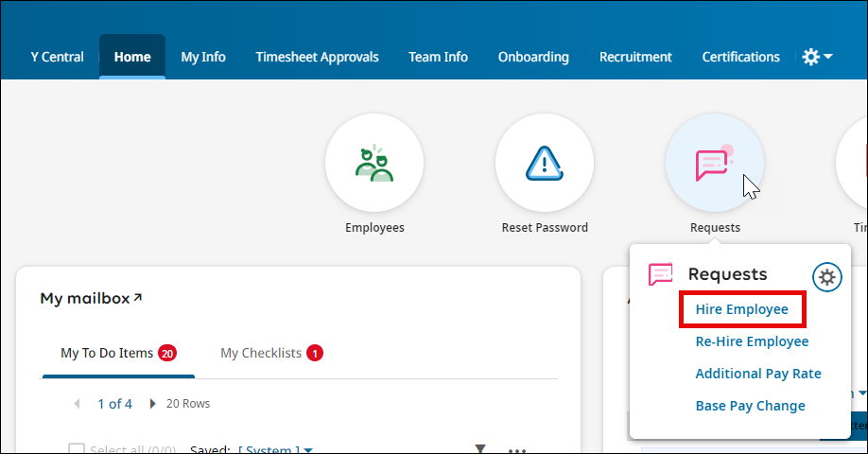This screenshot has width=868, height=454.
Task: Open the Reset Password warning icon
Action: pyautogui.click(x=545, y=163)
